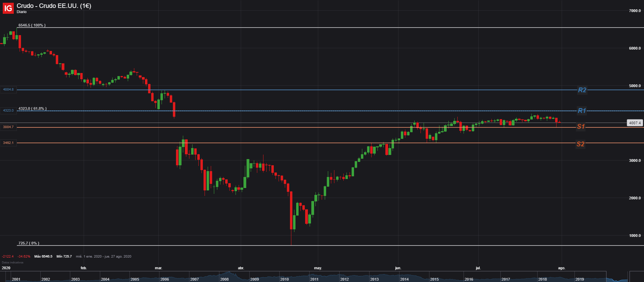
Task: Click the 7000.0 value on price axis
Action: (x=635, y=11)
